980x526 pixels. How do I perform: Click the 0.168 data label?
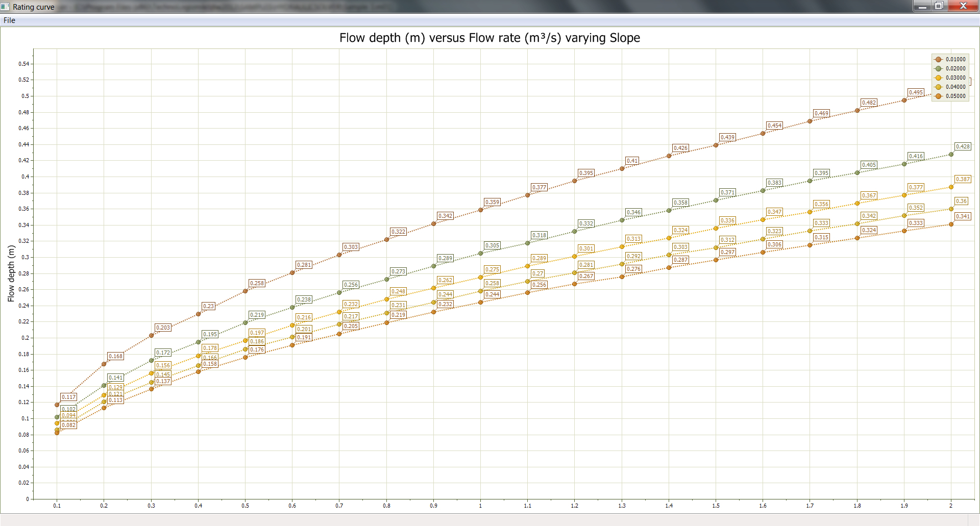coord(115,356)
